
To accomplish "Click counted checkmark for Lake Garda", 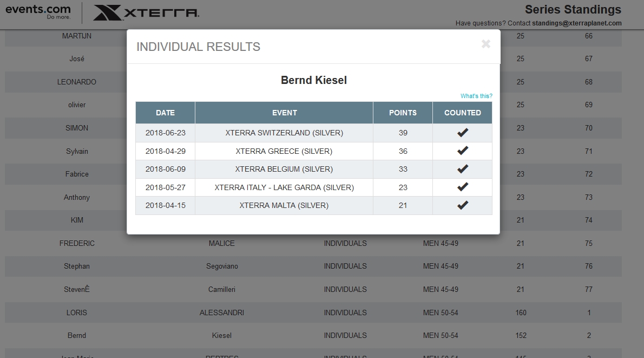I will (x=462, y=187).
